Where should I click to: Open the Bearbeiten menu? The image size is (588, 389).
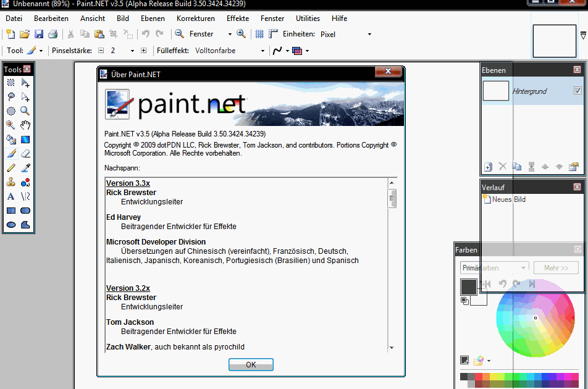(51, 19)
